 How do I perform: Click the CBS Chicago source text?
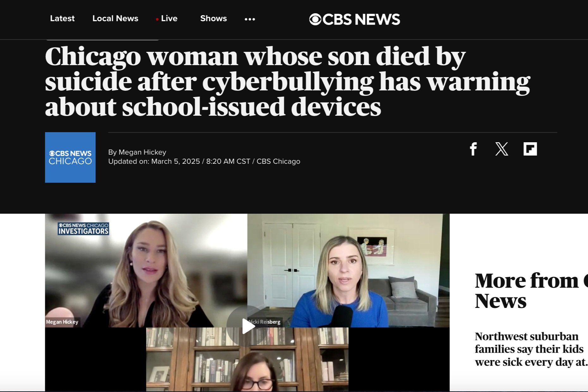tap(278, 161)
